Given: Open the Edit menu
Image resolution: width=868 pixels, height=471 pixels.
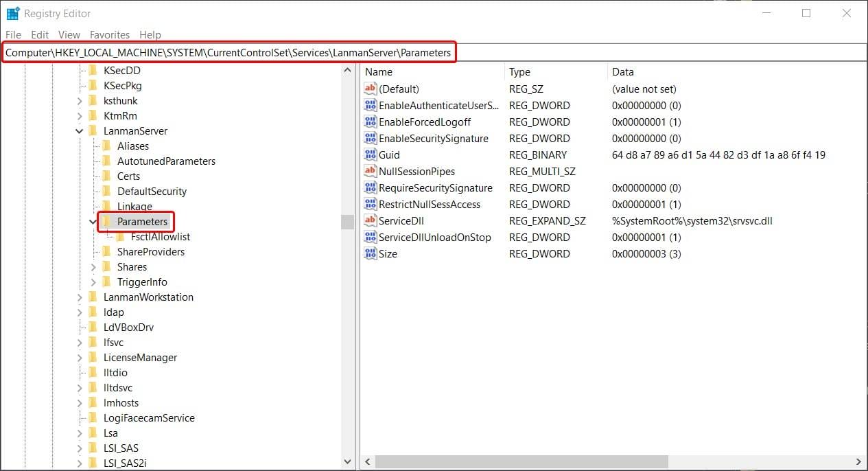Looking at the screenshot, I should pos(39,34).
